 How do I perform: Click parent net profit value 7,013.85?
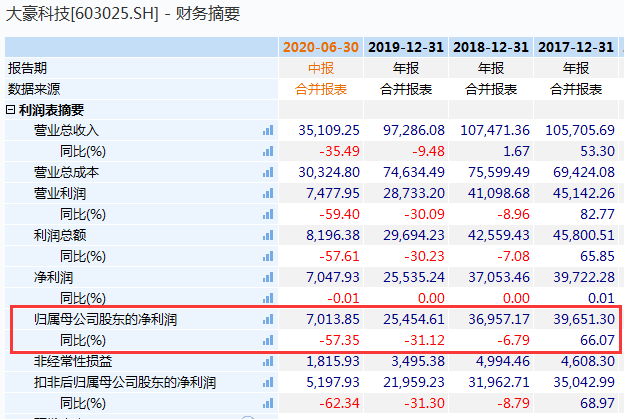(333, 319)
